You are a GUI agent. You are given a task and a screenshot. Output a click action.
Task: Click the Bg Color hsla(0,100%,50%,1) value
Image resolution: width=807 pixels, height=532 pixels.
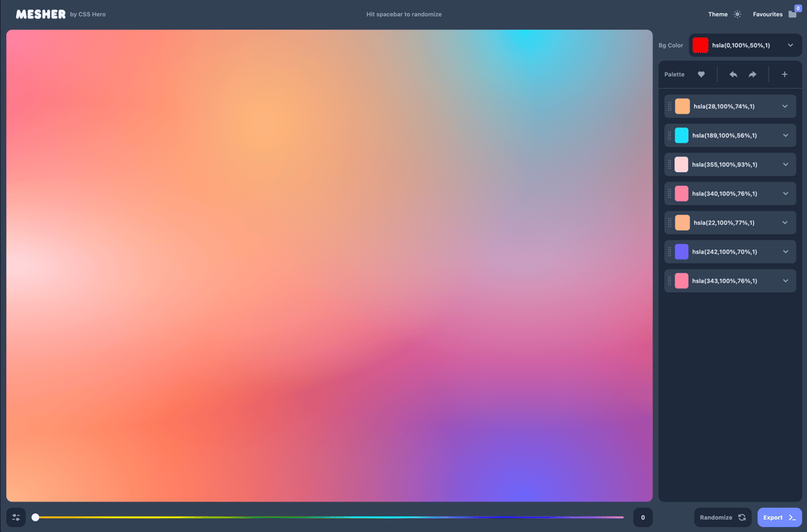click(x=740, y=45)
